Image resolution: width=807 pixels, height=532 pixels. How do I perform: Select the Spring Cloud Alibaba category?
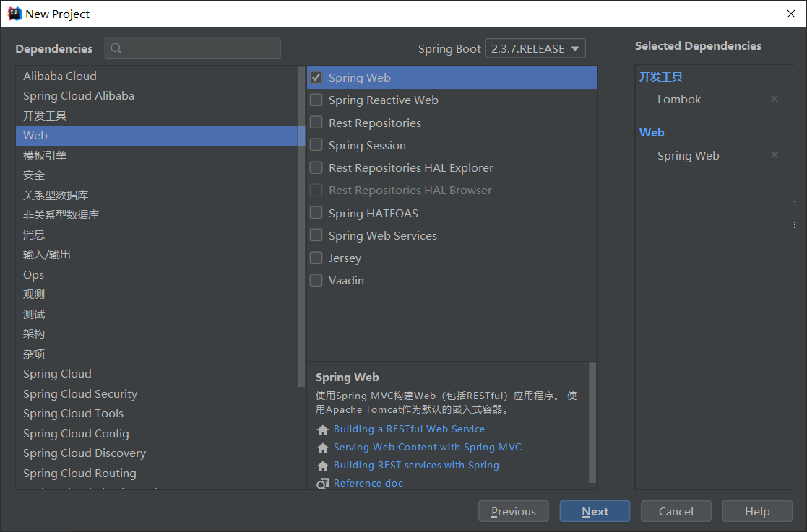[79, 96]
